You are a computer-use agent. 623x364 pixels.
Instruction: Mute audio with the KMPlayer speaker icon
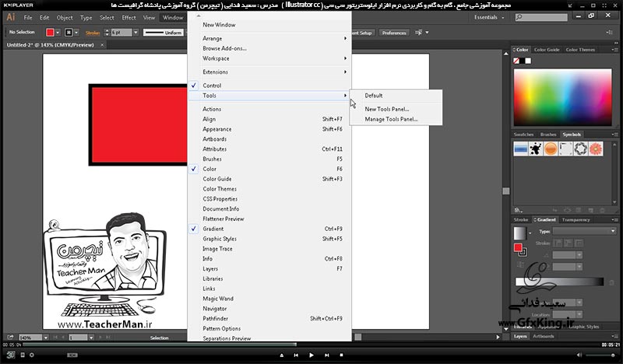(x=579, y=355)
